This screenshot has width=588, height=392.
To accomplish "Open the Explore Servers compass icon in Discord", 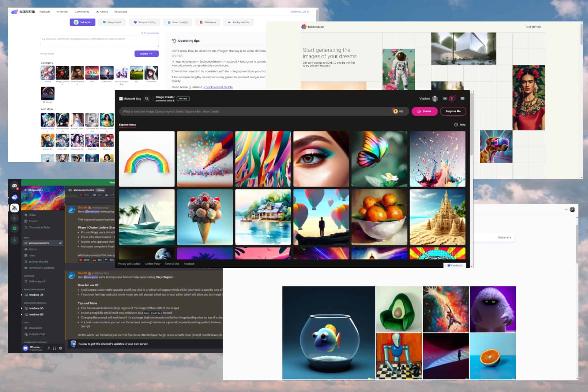I will tap(14, 228).
